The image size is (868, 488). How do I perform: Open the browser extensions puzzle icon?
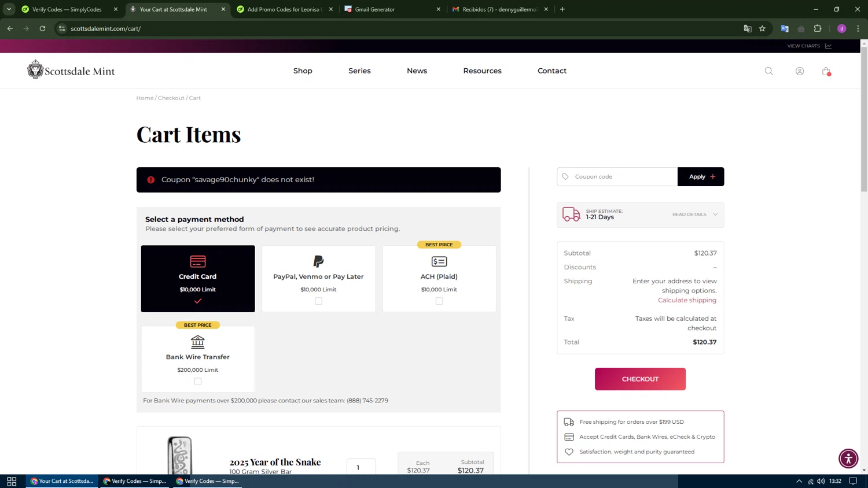[x=817, y=28]
